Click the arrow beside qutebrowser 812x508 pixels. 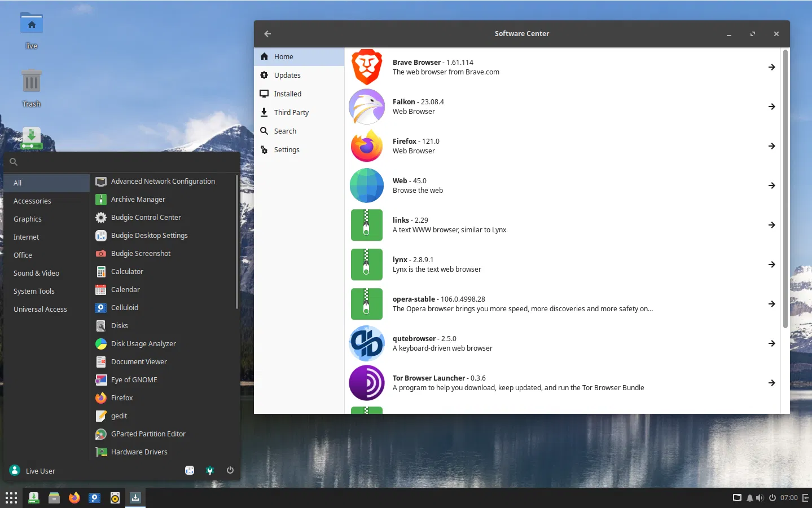[771, 343]
